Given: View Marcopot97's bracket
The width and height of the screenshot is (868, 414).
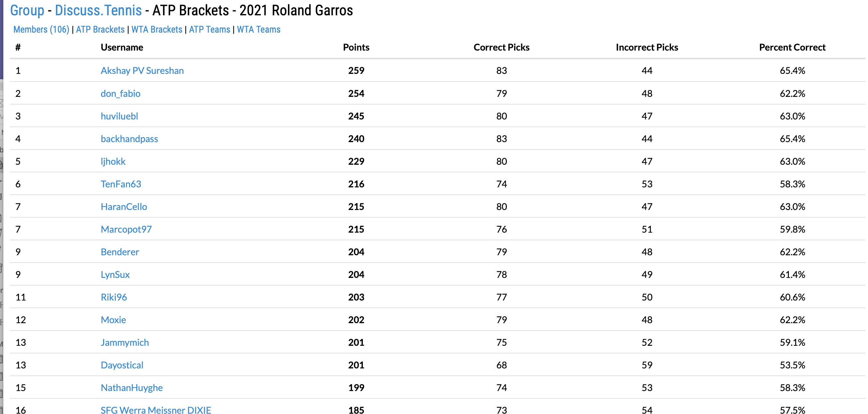Looking at the screenshot, I should (126, 229).
